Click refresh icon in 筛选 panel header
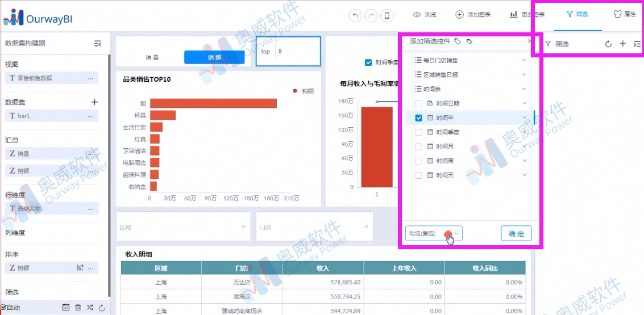This screenshot has height=315, width=644. point(608,44)
